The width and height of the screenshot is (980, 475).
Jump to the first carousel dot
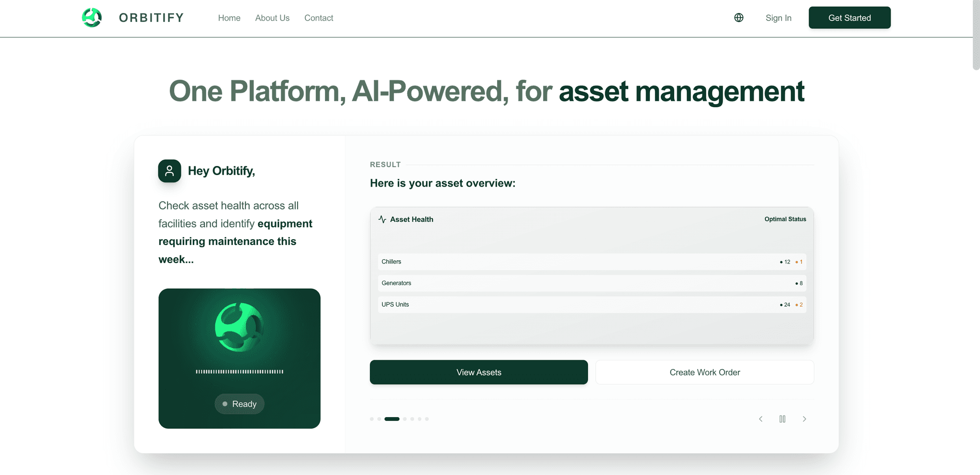[372, 419]
